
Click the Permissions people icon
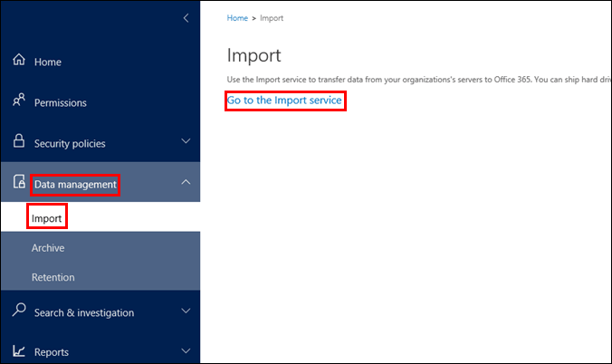pyautogui.click(x=19, y=101)
